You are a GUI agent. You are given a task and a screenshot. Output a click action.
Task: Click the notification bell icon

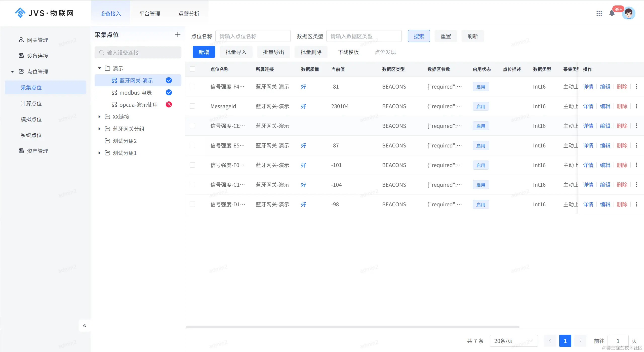point(612,13)
